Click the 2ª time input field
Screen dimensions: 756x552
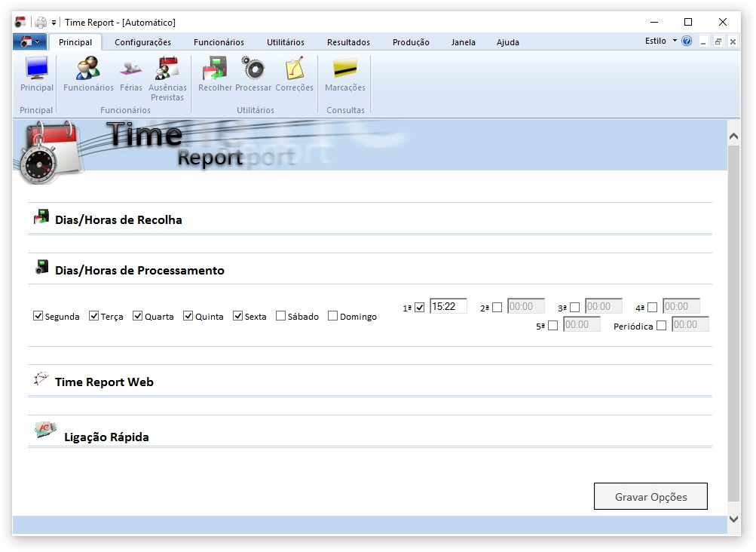(526, 306)
